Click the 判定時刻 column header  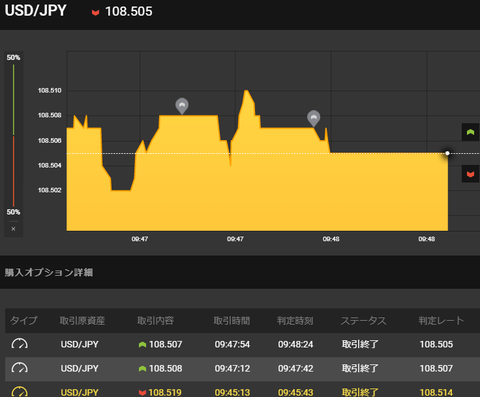(295, 321)
